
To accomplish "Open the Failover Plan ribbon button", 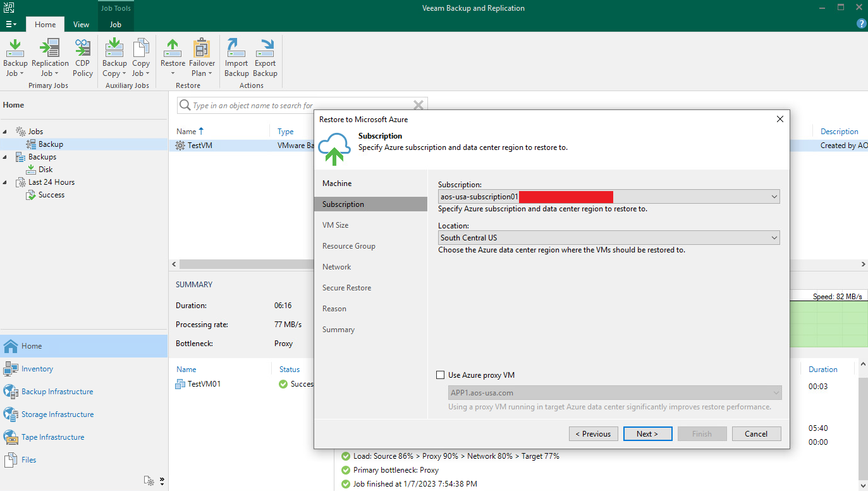I will (202, 58).
